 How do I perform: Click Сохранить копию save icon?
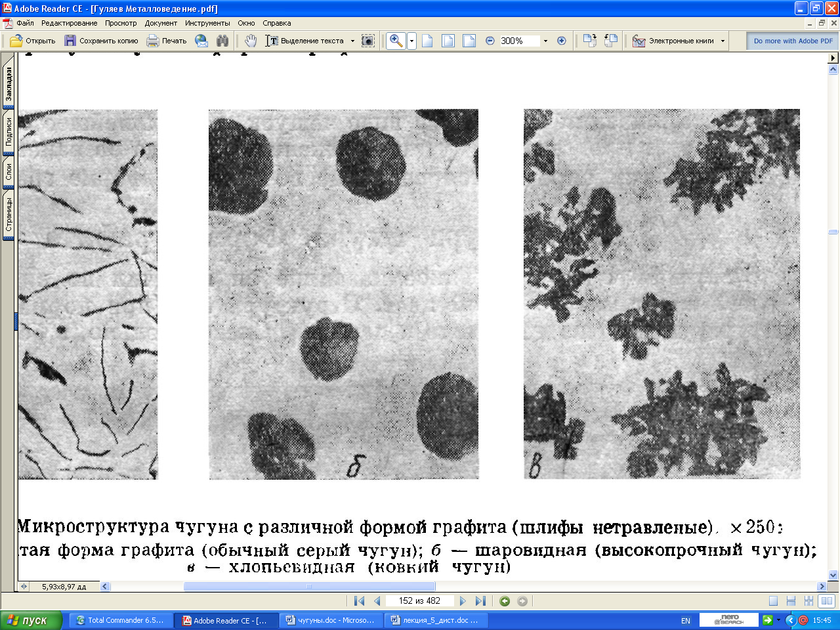tap(70, 41)
